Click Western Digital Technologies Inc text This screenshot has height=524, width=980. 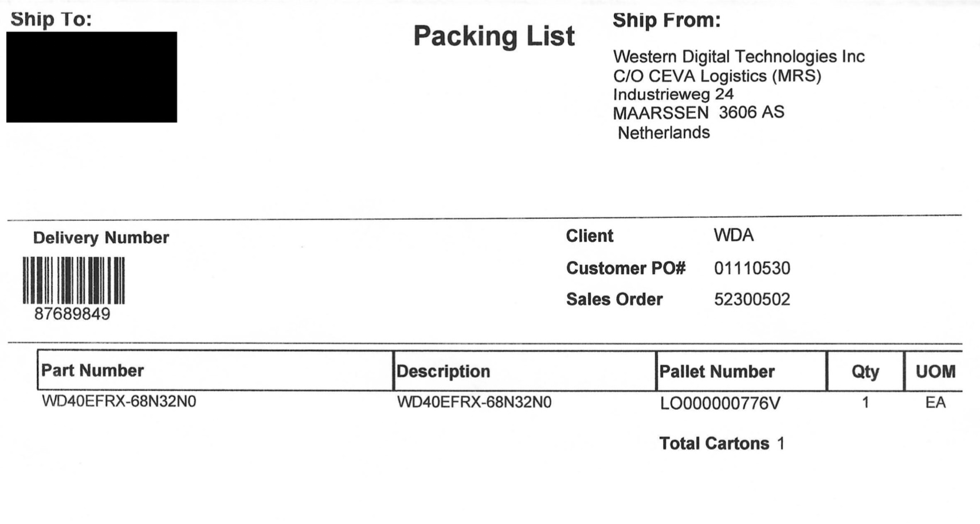pyautogui.click(x=739, y=56)
